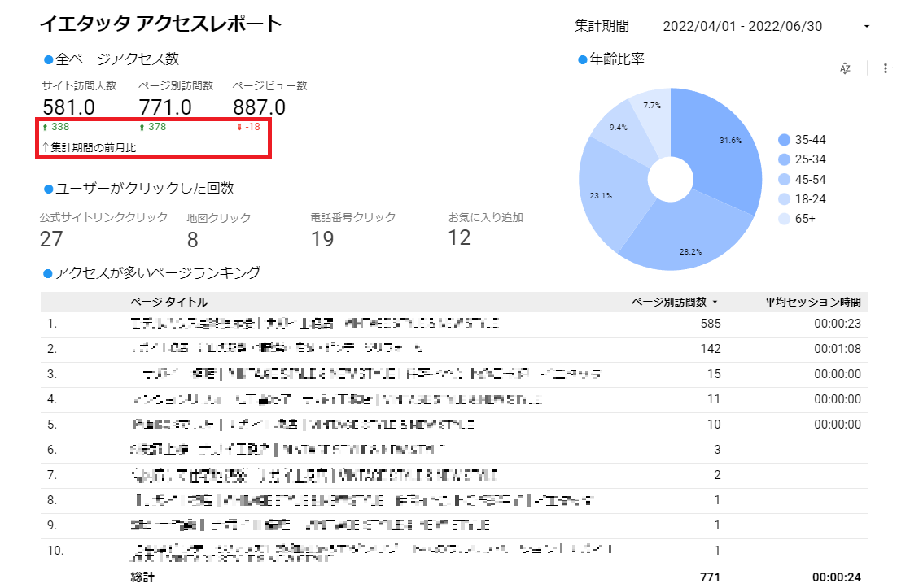Open the three-dot more options menu
This screenshot has height=588, width=910.
(886, 68)
